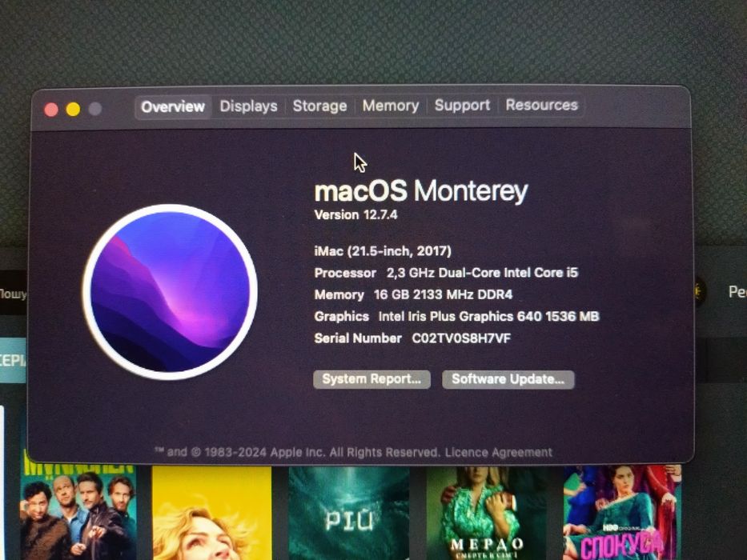Click the 16 GB 2133 MHz DDR4 value
The image size is (747, 560).
pyautogui.click(x=443, y=294)
